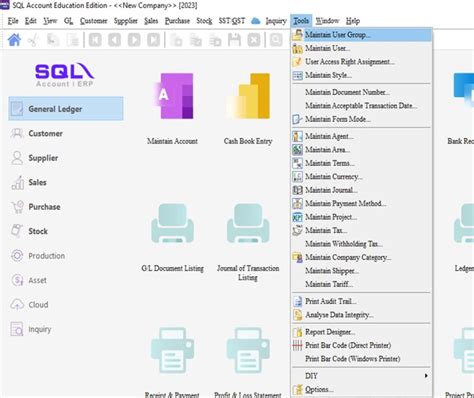Click the Maintain Currency menu icon
Image resolution: width=474 pixels, height=398 pixels.
(297, 177)
